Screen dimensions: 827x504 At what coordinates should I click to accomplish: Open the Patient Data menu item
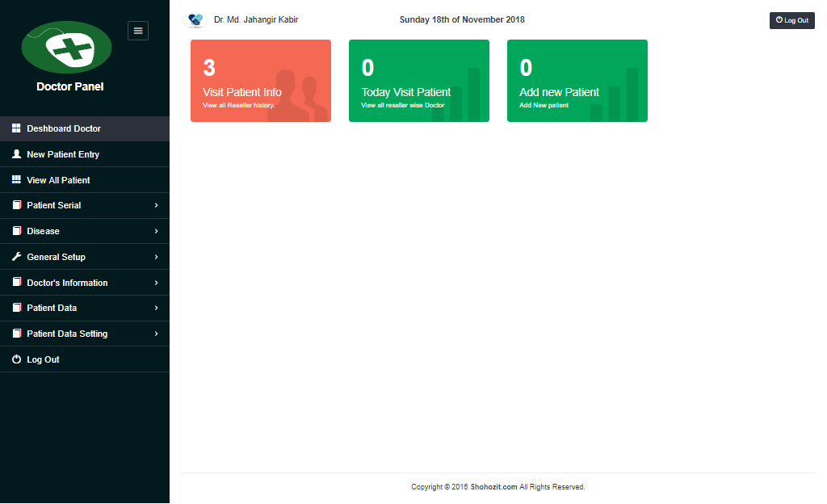52,308
